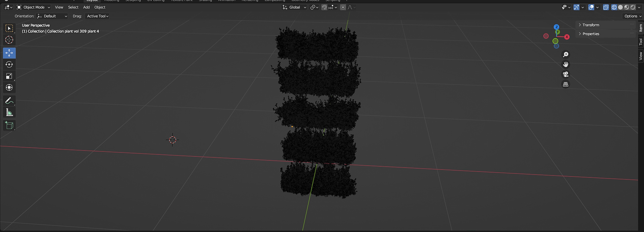Switch to the Tool sidebar tab
644x232 pixels.
click(x=641, y=42)
